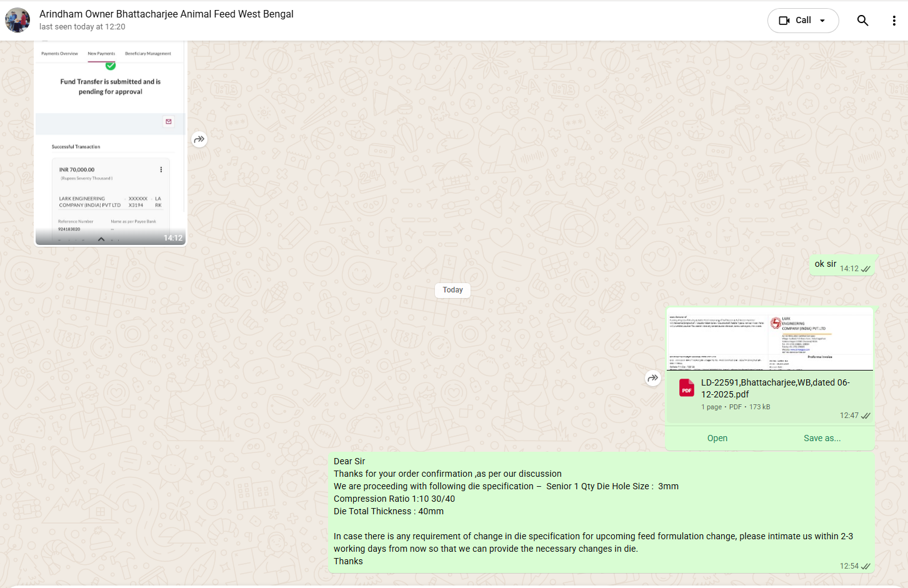This screenshot has height=588, width=908.
Task: Open the proforma invoice PDF preview thumbnail
Action: click(769, 339)
